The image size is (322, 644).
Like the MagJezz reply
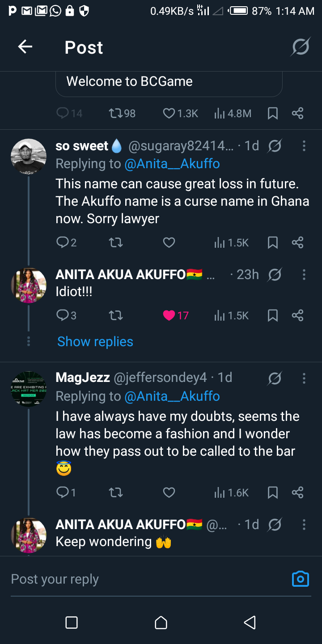pyautogui.click(x=169, y=492)
